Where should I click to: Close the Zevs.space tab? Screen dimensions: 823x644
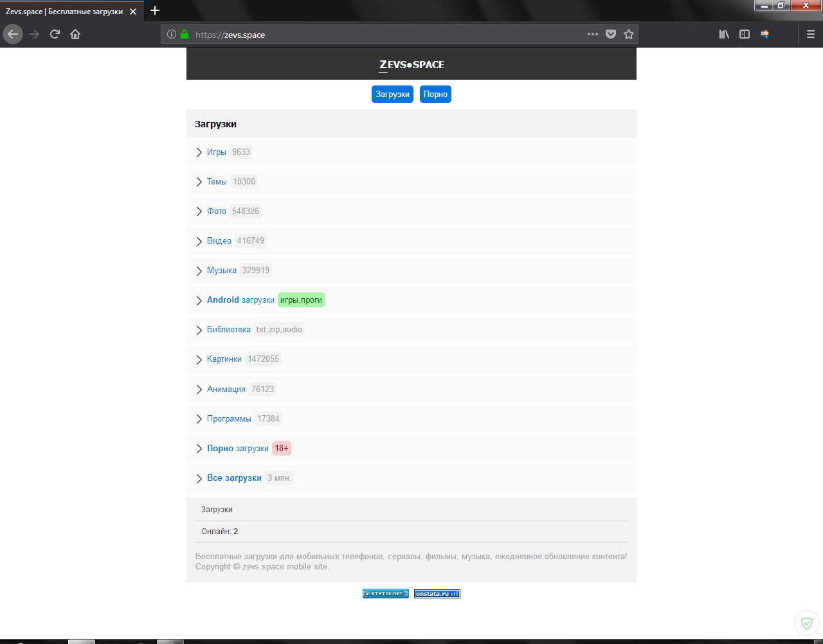coord(133,12)
